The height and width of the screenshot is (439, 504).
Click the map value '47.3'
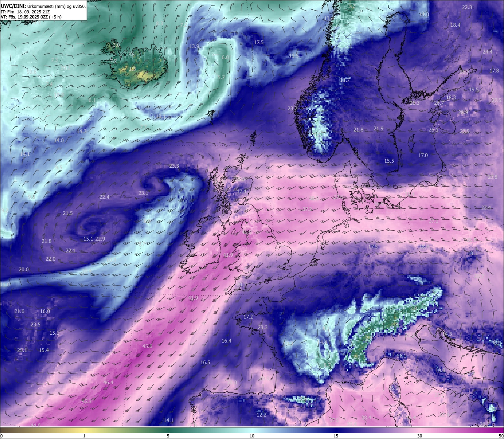(86, 401)
